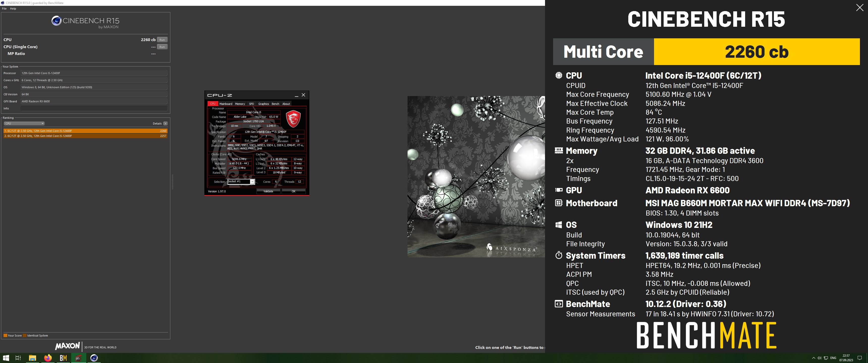
Task: Switch to Mainboard tab in CPU-Z
Action: 226,104
